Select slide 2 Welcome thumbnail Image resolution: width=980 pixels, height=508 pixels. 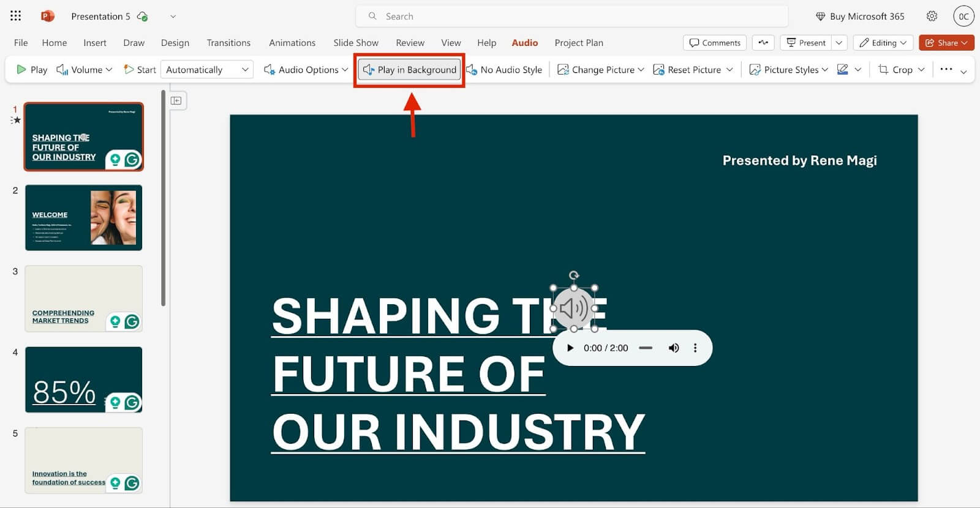pyautogui.click(x=83, y=218)
